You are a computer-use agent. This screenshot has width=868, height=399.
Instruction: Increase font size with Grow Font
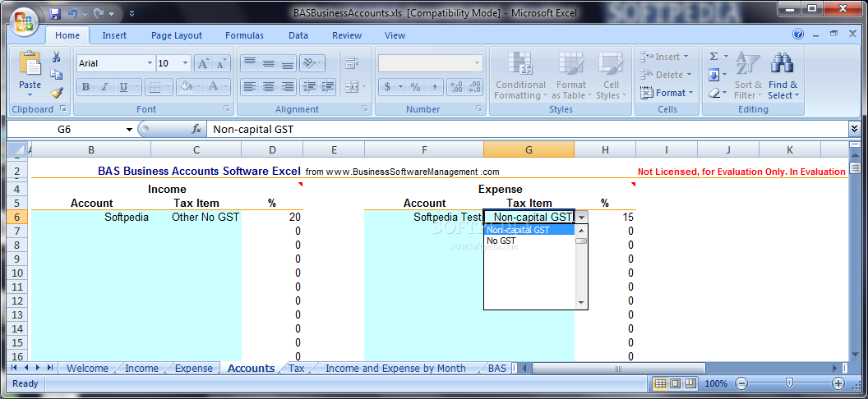(203, 63)
